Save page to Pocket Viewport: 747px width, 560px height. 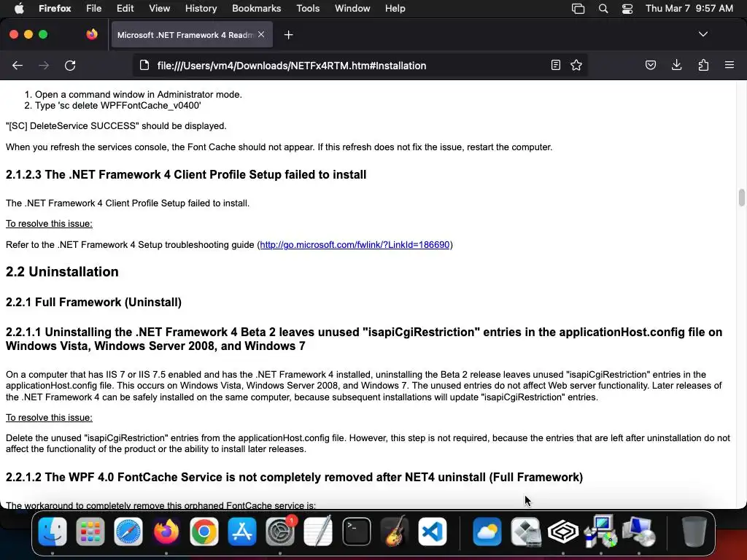[x=650, y=65]
